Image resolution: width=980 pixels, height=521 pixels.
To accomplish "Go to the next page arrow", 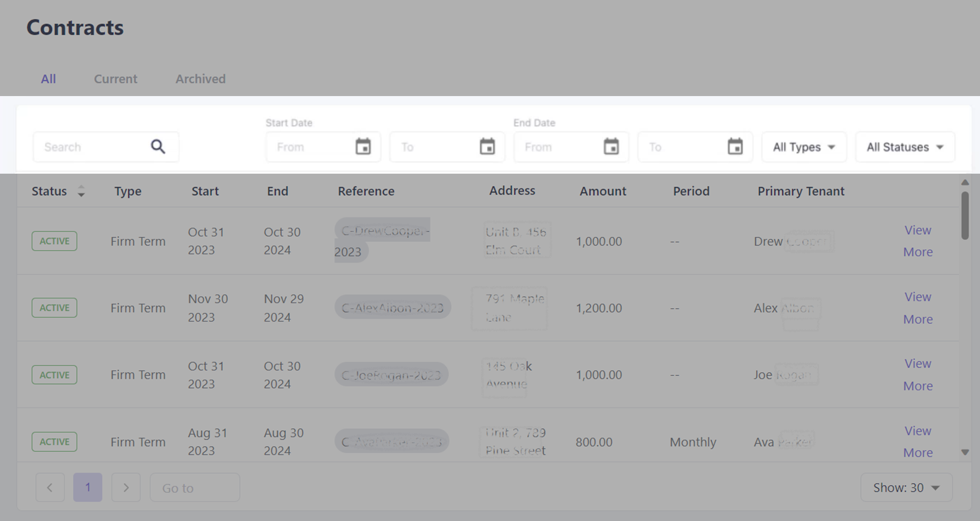I will (126, 487).
